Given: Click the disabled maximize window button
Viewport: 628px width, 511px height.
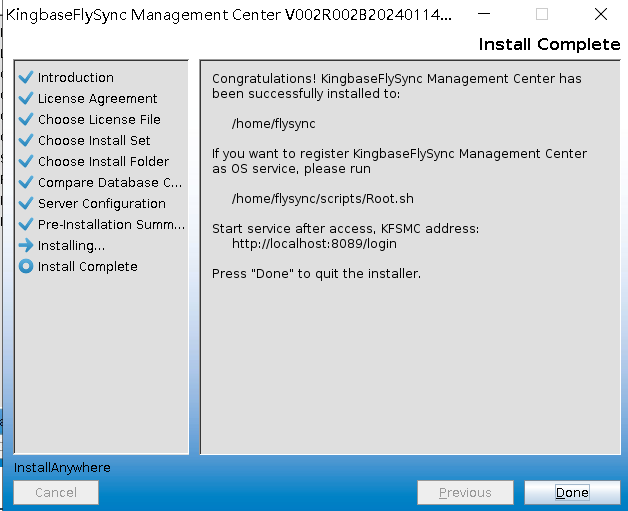Looking at the screenshot, I should pyautogui.click(x=541, y=14).
